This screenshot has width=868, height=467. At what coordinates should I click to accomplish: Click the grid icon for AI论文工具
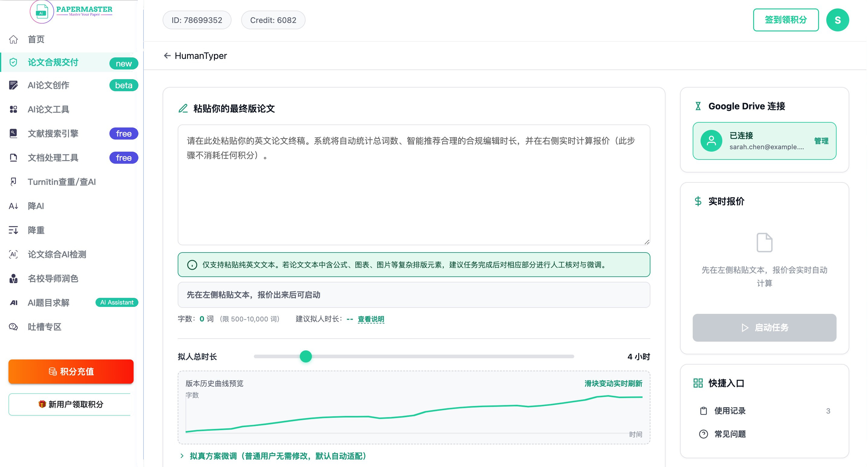tap(14, 109)
